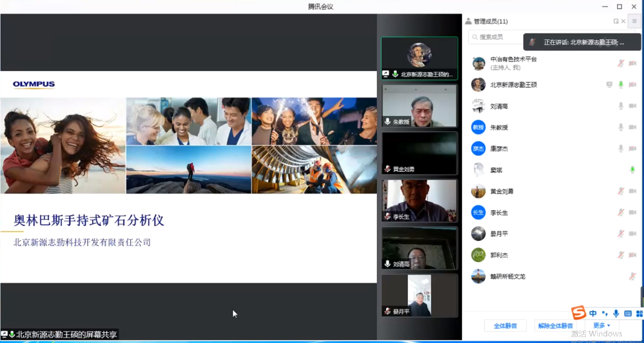Viewport: 644px width, 343px height.
Task: Select 北京新源志勤王硕 video thumbnail
Action: (x=419, y=58)
